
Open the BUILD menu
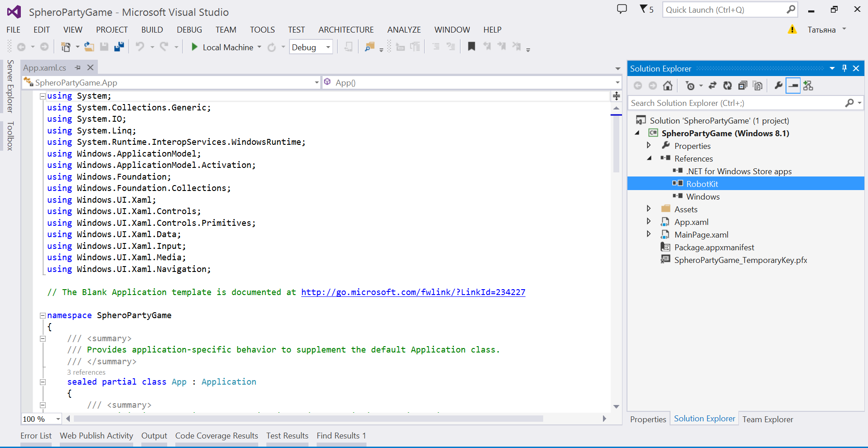coord(152,30)
